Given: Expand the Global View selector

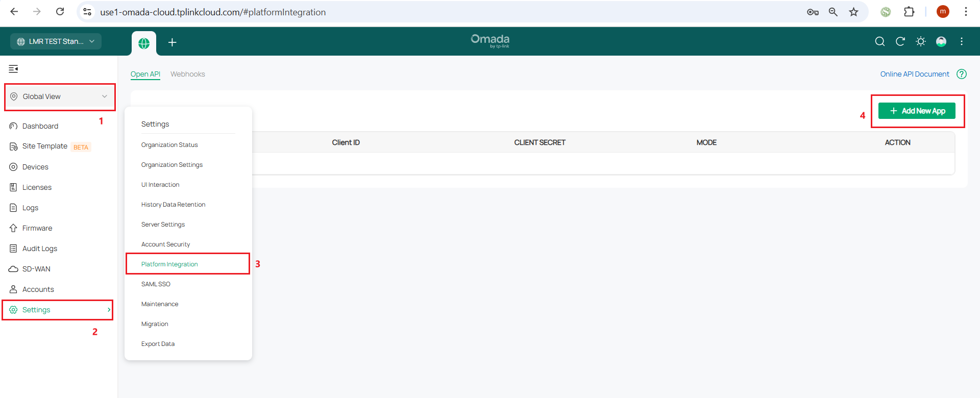Looking at the screenshot, I should 60,96.
